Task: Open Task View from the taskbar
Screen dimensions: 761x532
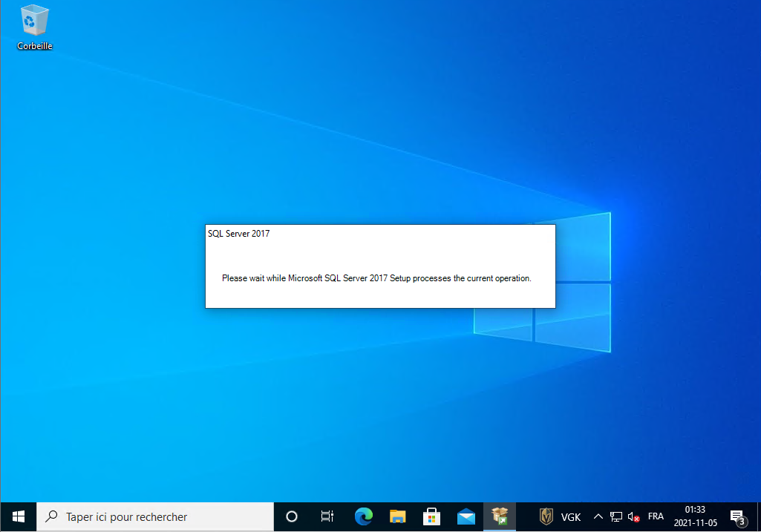Action: [x=327, y=516]
